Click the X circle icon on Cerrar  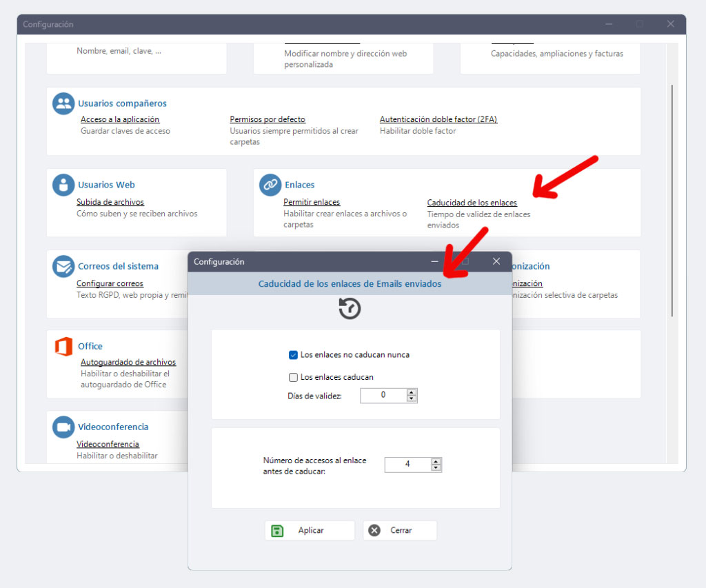374,530
